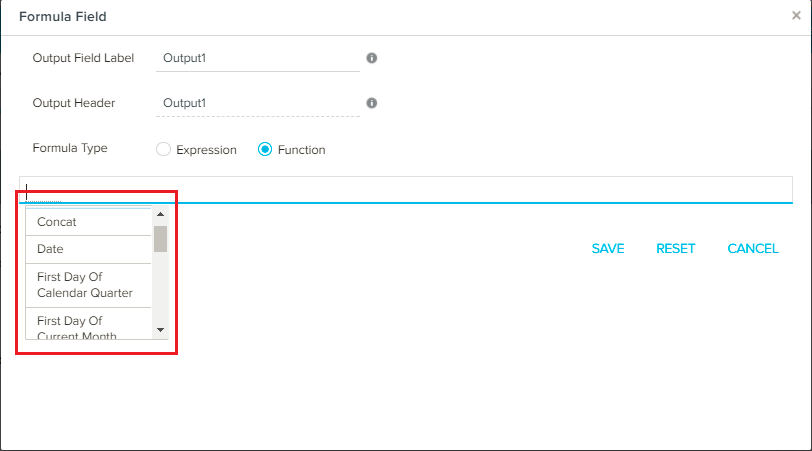Reset the formula field form
812x451 pixels.
pyautogui.click(x=676, y=249)
